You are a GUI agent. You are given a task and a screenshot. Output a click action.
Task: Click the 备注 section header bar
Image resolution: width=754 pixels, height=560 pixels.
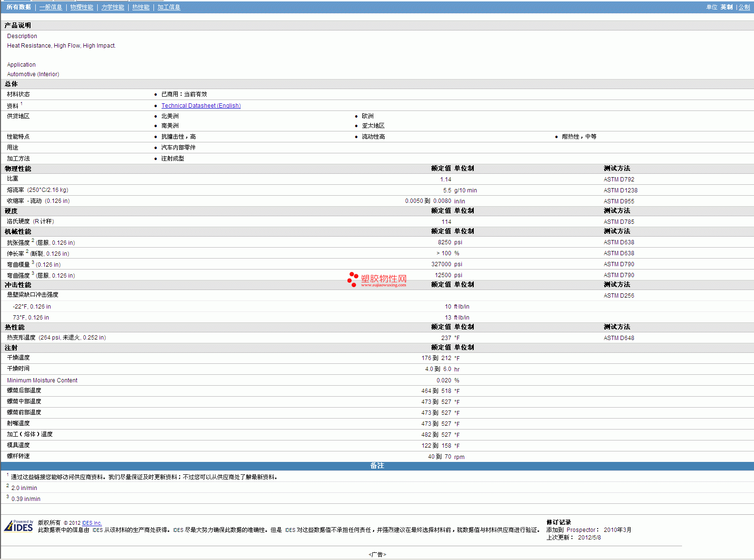[377, 466]
